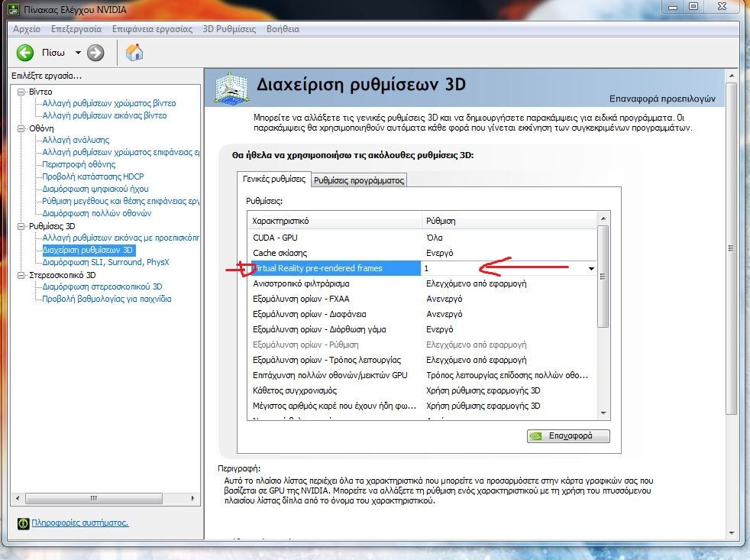Open Διαμόρφωση πολλών οθονών
750x560 pixels.
pos(97,213)
